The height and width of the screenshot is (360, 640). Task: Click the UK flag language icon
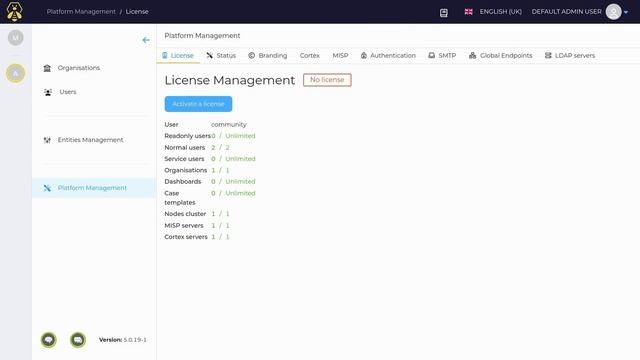point(468,12)
